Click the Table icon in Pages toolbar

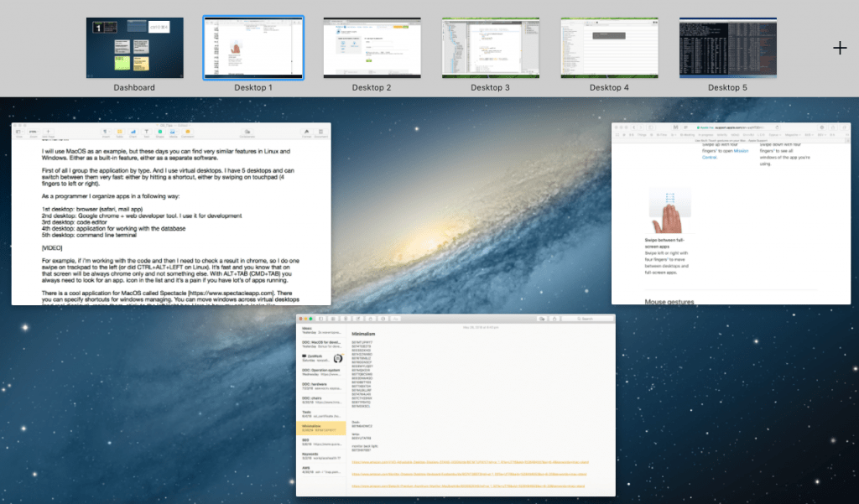click(x=119, y=132)
